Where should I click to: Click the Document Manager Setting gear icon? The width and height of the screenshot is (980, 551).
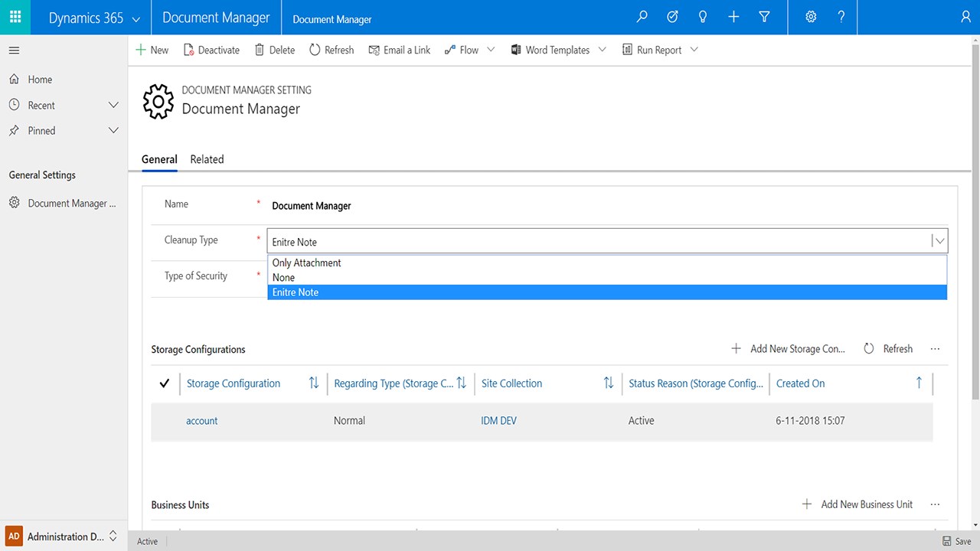click(158, 103)
